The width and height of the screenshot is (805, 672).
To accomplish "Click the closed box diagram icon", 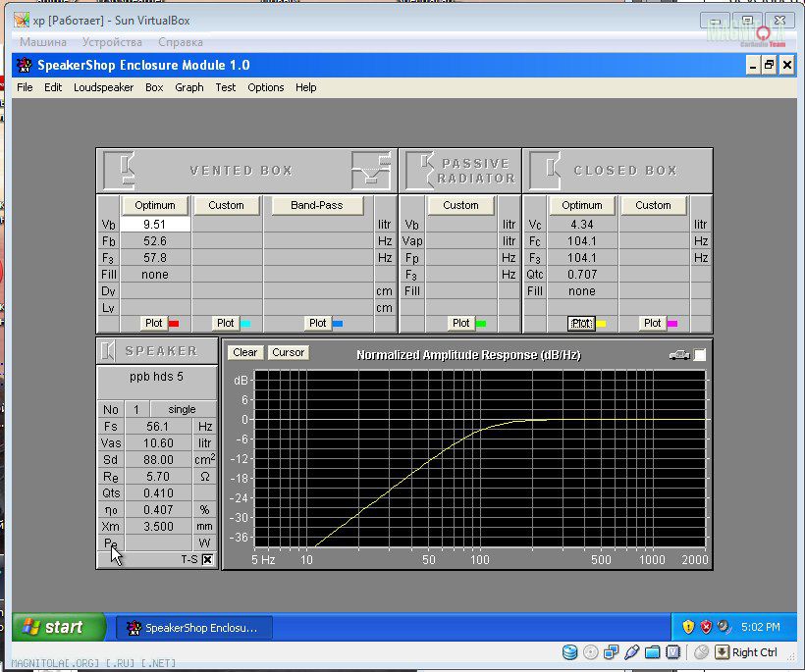I will coord(544,170).
